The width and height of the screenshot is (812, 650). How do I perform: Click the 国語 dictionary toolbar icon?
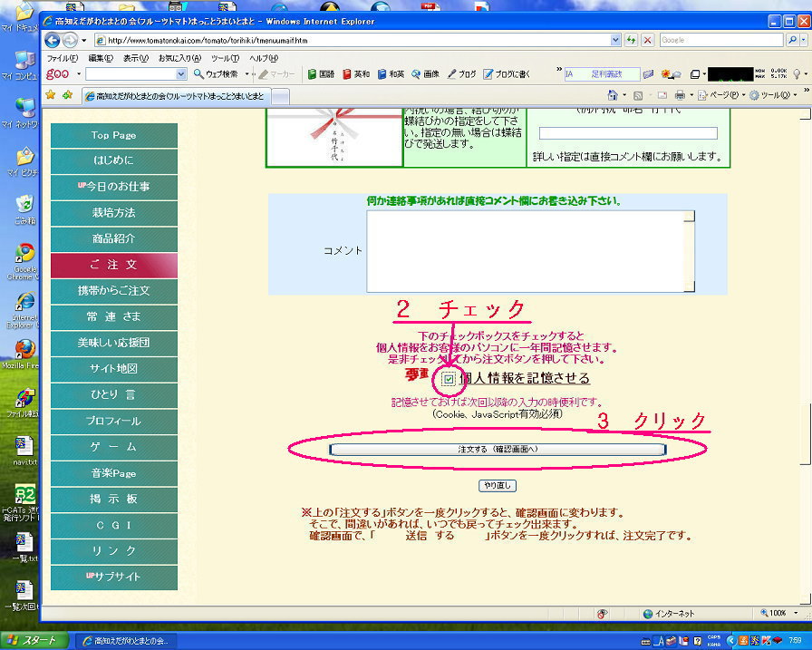pyautogui.click(x=321, y=74)
